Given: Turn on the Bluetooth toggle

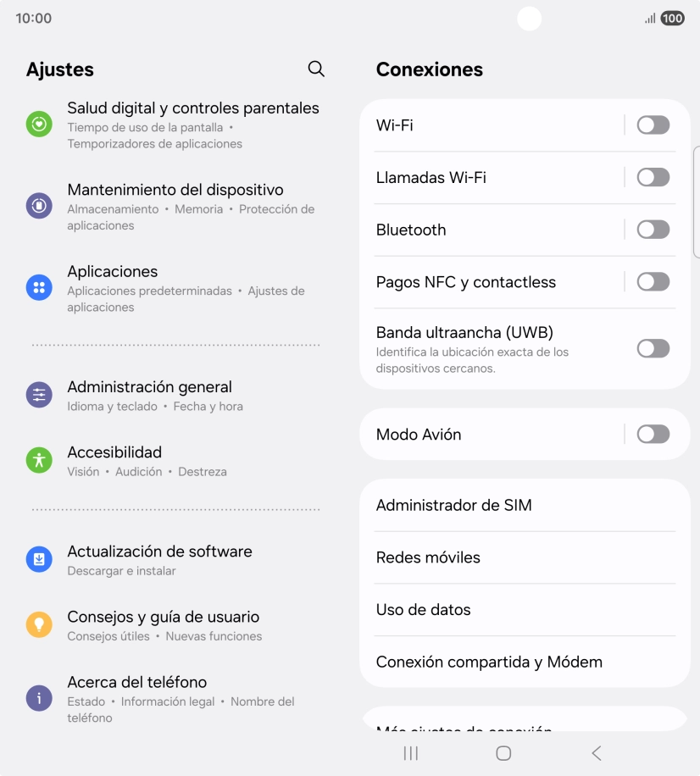Looking at the screenshot, I should [653, 230].
